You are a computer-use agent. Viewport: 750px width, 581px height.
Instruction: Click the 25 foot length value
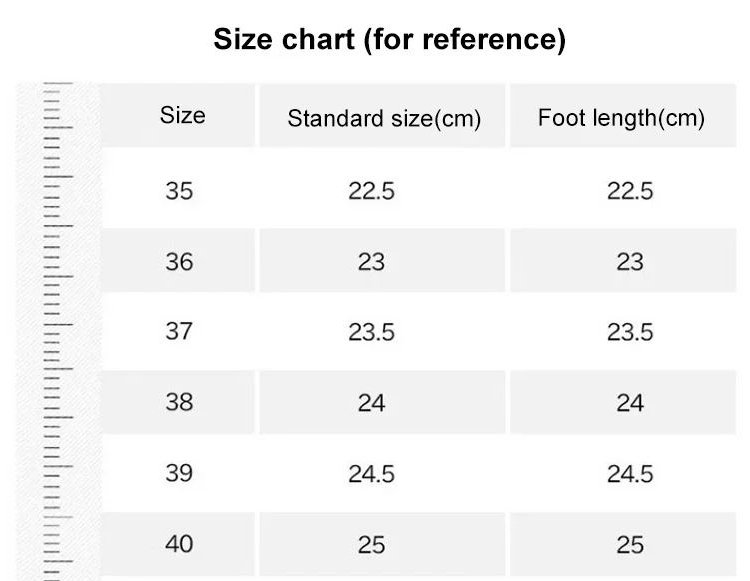click(630, 545)
